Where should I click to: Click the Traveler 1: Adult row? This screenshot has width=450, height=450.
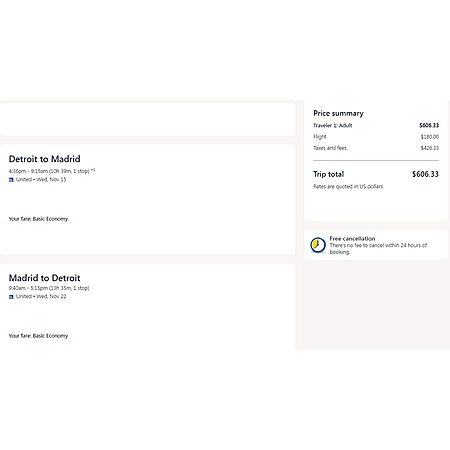(376, 125)
